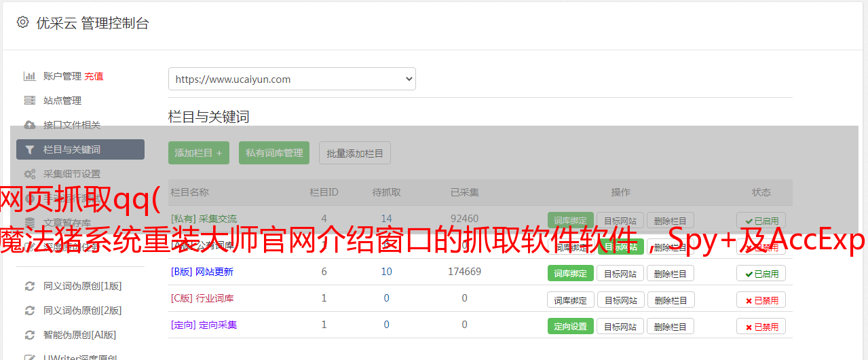Click the refresh icon for 同义词伪原创[1版]

[x=30, y=286]
